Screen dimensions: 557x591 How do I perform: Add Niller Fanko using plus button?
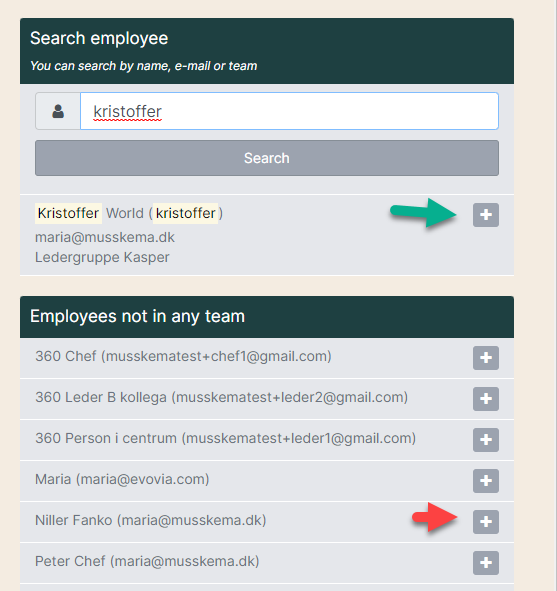point(486,522)
